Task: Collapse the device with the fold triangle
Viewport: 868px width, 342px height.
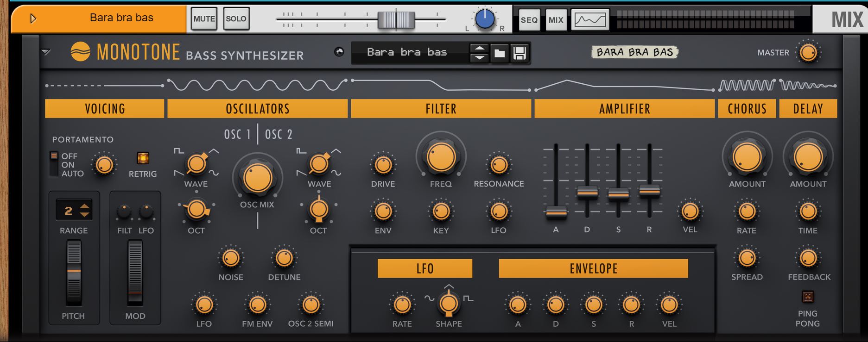Action: click(45, 52)
